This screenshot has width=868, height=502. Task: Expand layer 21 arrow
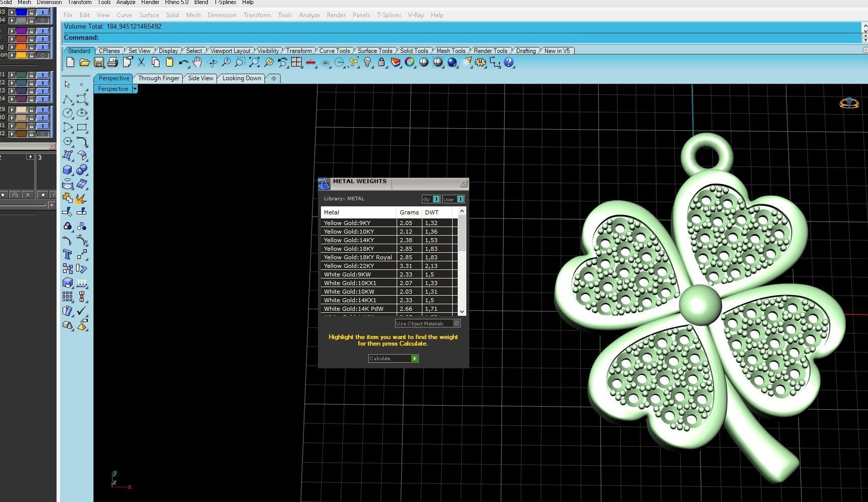(12, 75)
